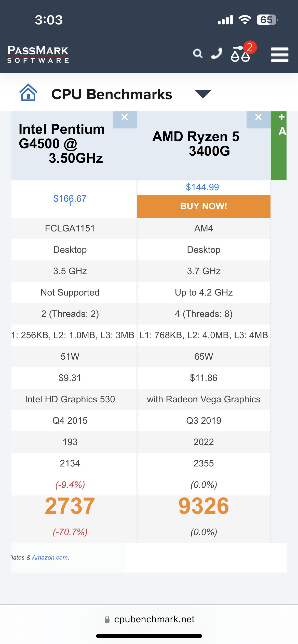Open the hamburger menu
The width and height of the screenshot is (298, 644).
coord(280,54)
